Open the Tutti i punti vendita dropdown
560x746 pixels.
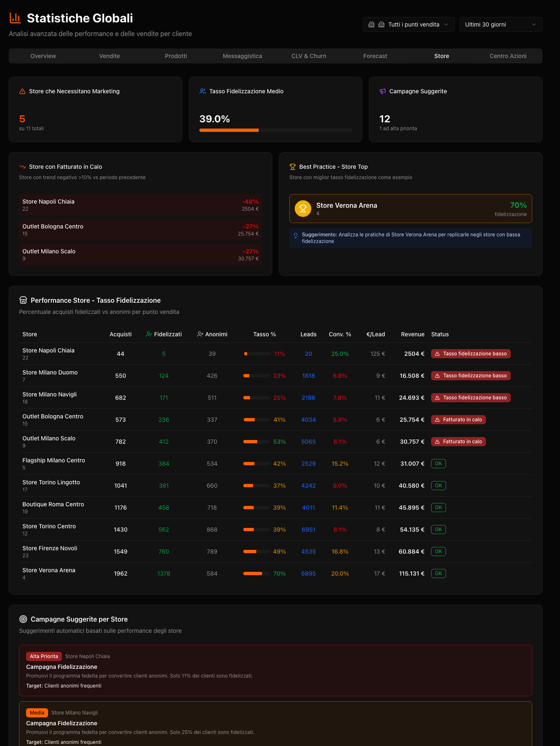tap(408, 24)
